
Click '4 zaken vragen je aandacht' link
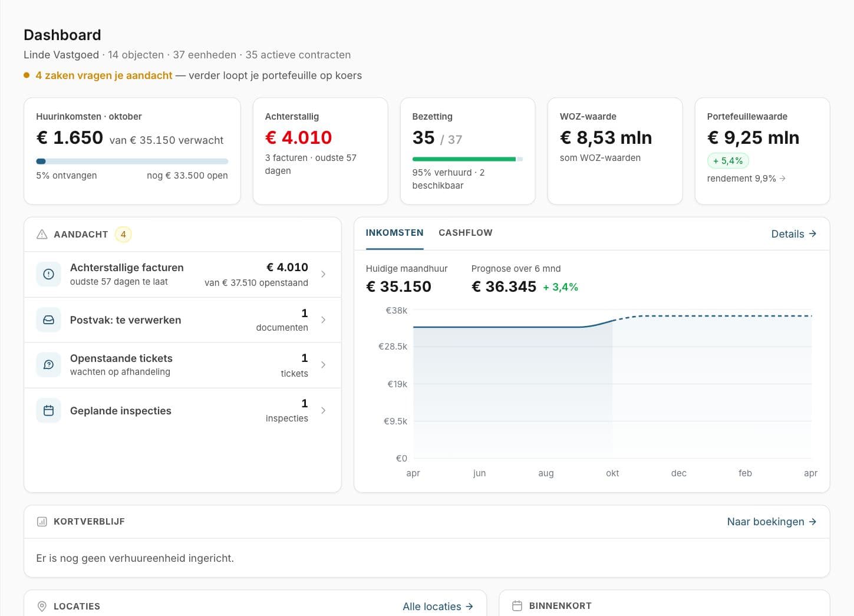(104, 75)
